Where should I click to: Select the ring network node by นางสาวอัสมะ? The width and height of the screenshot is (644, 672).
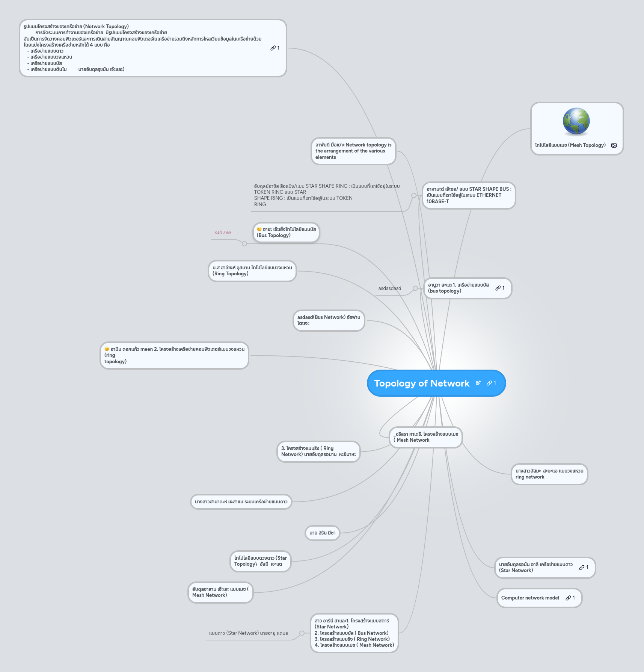tap(549, 474)
